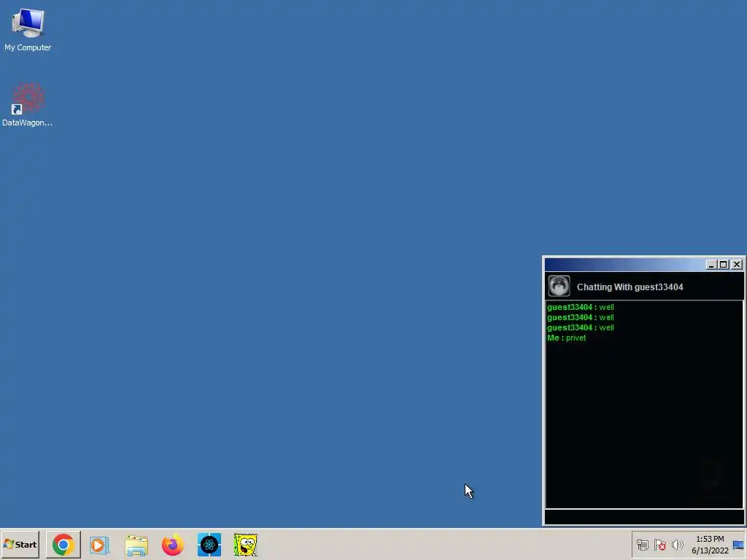
Task: Open the media player taskbar icon
Action: tap(99, 545)
